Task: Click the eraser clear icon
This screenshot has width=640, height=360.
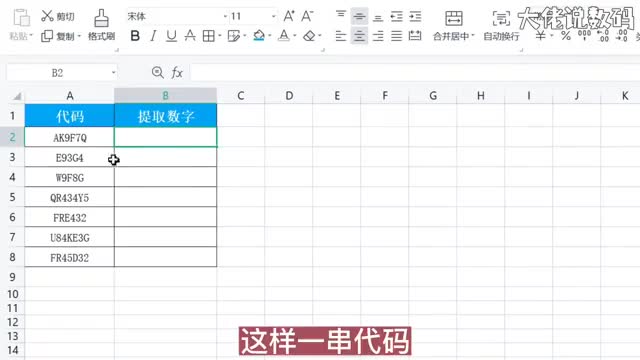Action: coord(309,36)
